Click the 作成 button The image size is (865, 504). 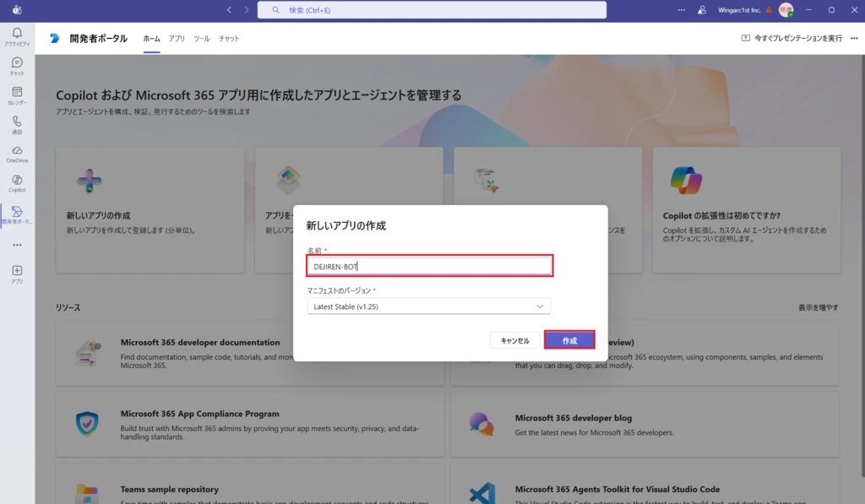pyautogui.click(x=569, y=340)
